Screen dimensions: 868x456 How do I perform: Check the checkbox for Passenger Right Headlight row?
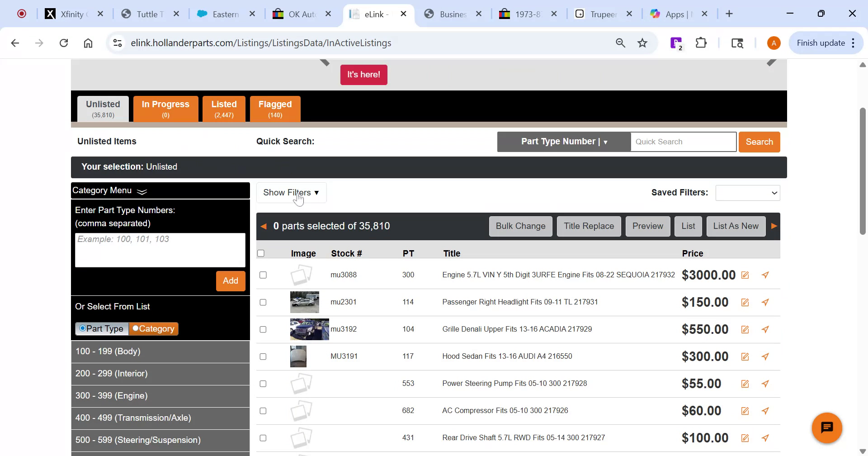click(x=263, y=302)
